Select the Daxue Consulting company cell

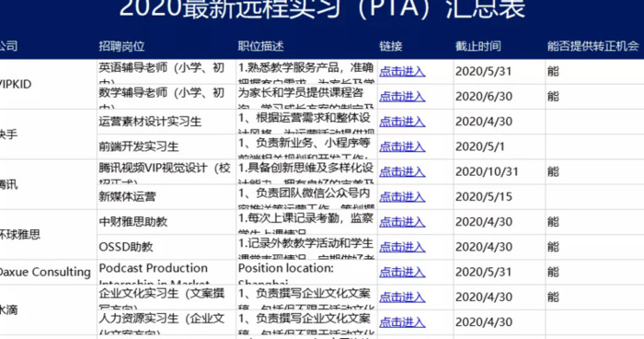(48, 273)
